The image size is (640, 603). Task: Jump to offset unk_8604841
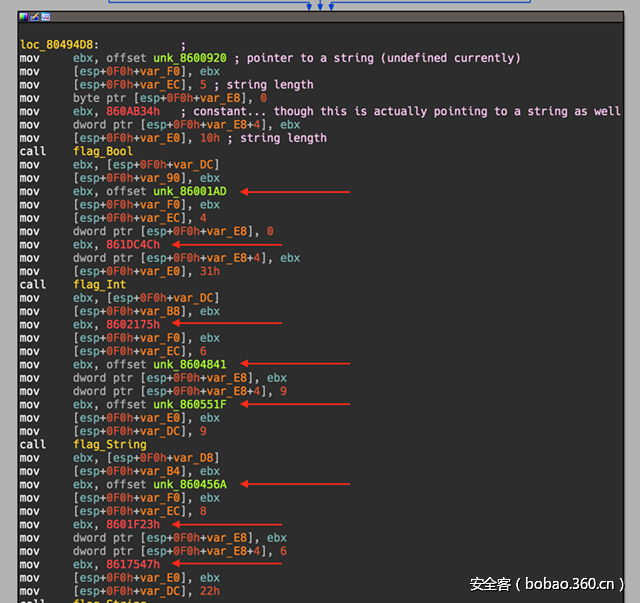(190, 364)
